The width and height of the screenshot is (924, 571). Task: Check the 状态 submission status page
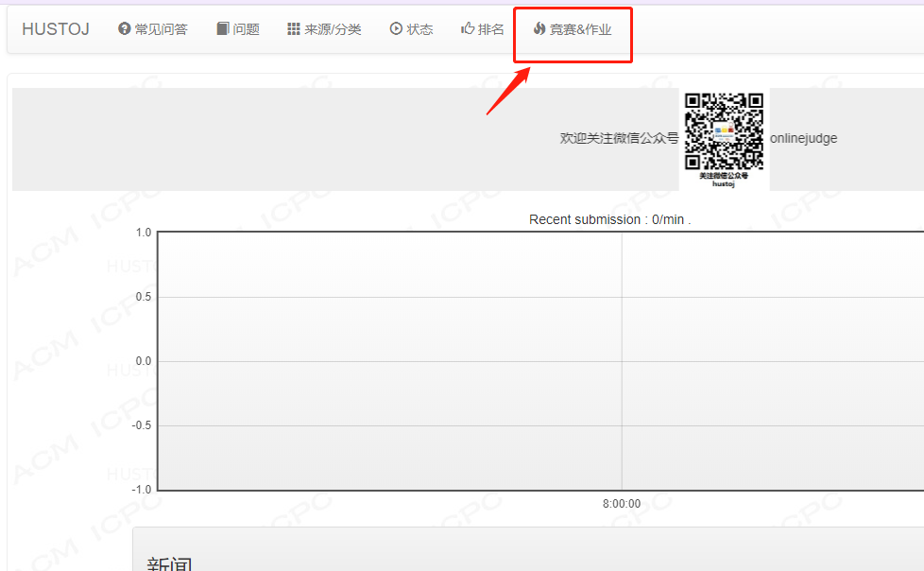pos(417,28)
